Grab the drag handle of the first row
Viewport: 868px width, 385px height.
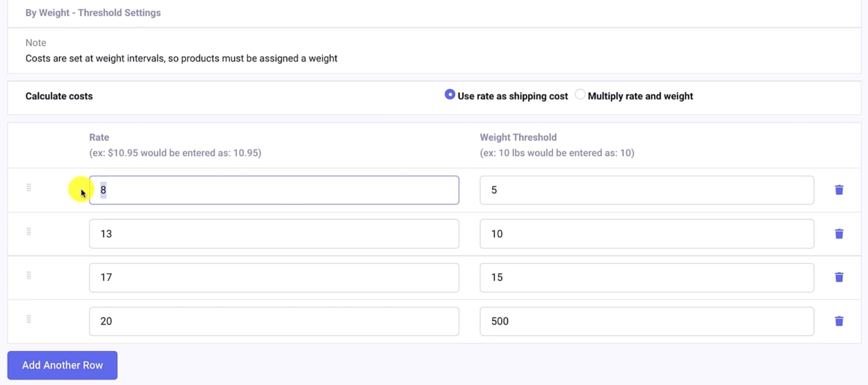pyautogui.click(x=29, y=188)
